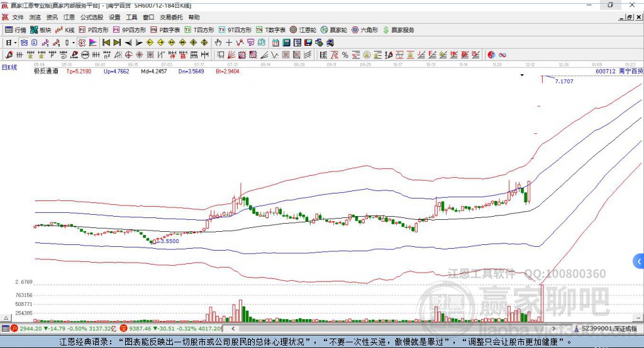Click first yellow diamond arrow icon
Image resolution: width=644 pixels, height=348 pixels.
pyautogui.click(x=150, y=43)
